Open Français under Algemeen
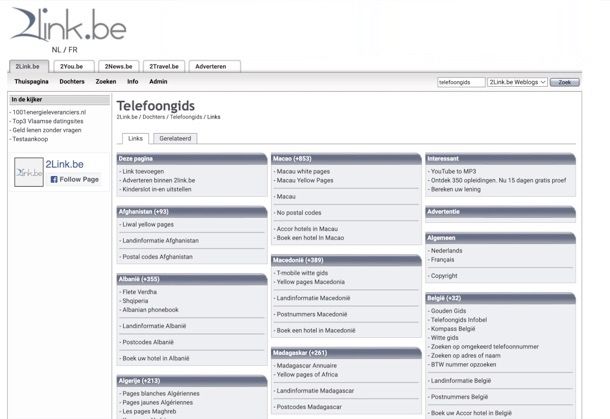This screenshot has height=419, width=610. pos(443,260)
